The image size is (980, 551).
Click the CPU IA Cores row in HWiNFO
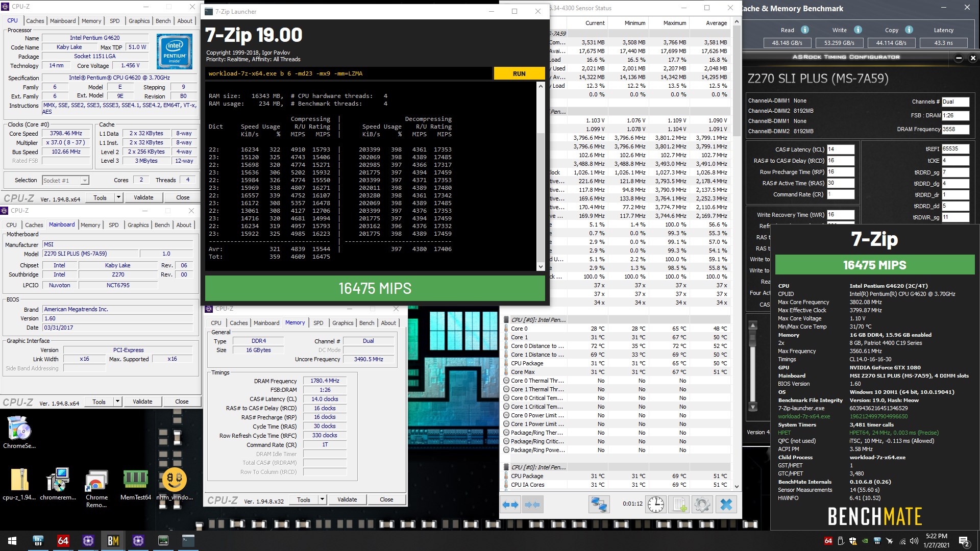click(616, 485)
